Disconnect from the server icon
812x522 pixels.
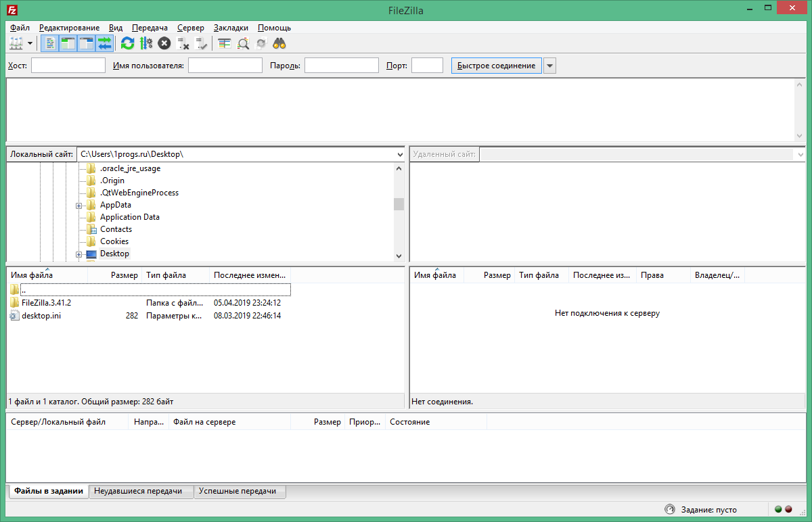click(183, 44)
